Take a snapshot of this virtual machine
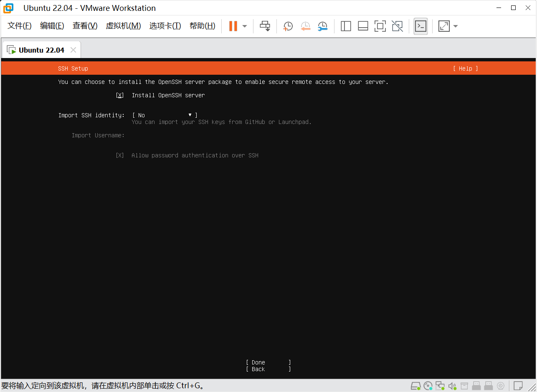The width and height of the screenshot is (537, 392). (x=288, y=26)
